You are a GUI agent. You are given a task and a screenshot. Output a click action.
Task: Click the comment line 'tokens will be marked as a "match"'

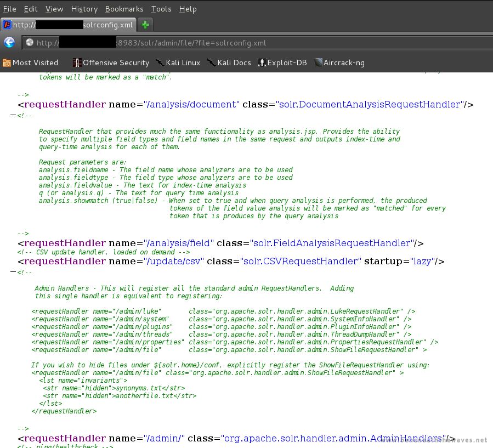tap(105, 77)
